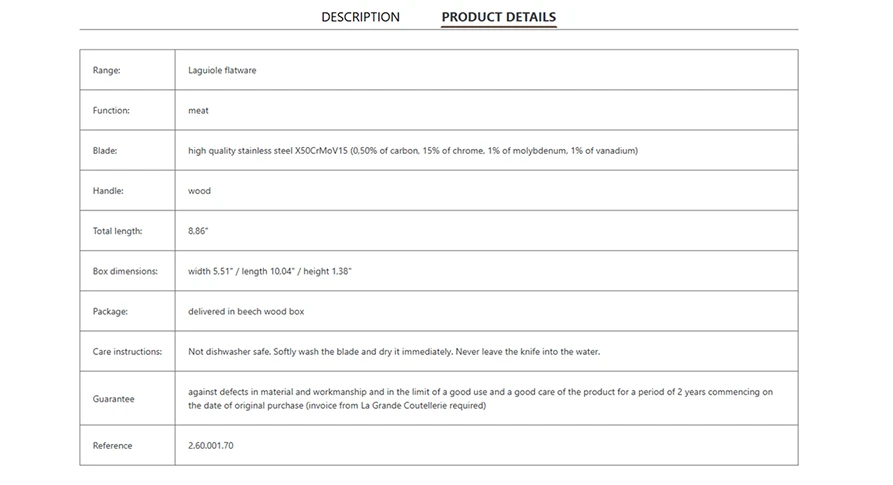Screen dimensions: 893x485
Task: Click the 8.86" length value
Action: 198,231
